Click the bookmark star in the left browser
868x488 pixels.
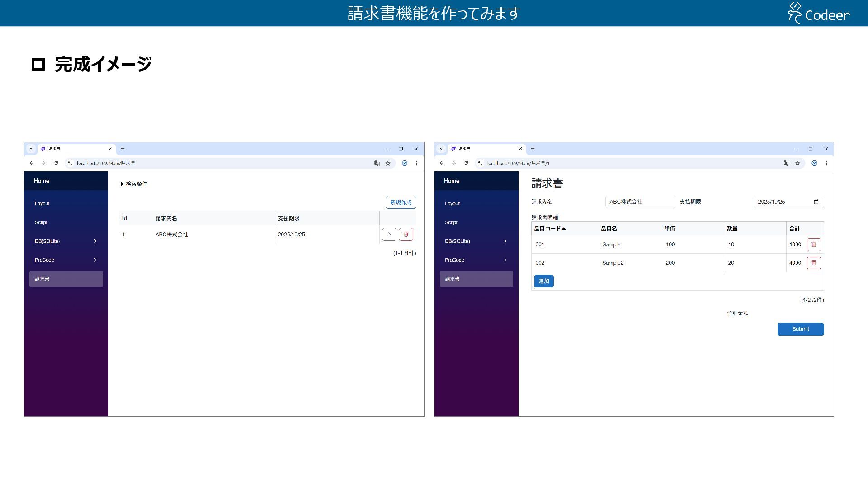point(387,164)
